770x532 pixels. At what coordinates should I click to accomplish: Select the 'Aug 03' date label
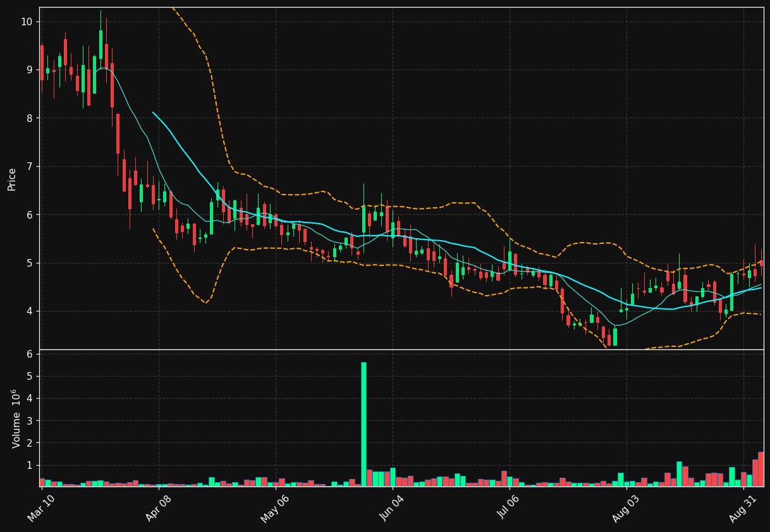click(x=626, y=509)
